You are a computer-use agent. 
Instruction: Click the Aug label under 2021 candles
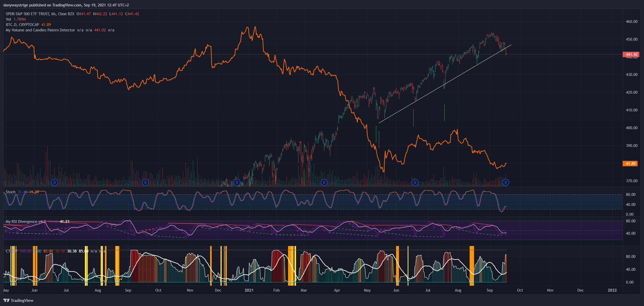[458, 290]
